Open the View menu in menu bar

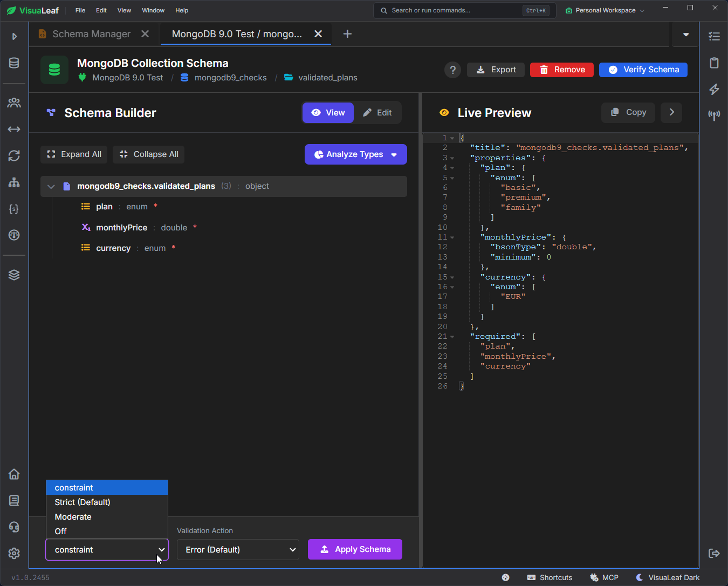click(124, 10)
